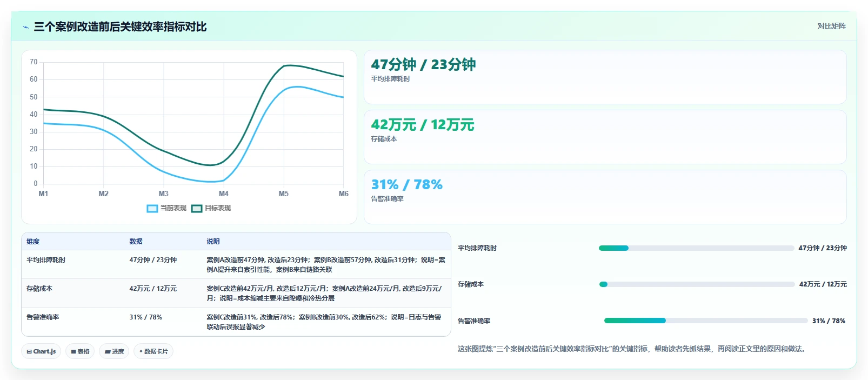Click the header icon before the title
868x380 pixels.
[x=25, y=27]
